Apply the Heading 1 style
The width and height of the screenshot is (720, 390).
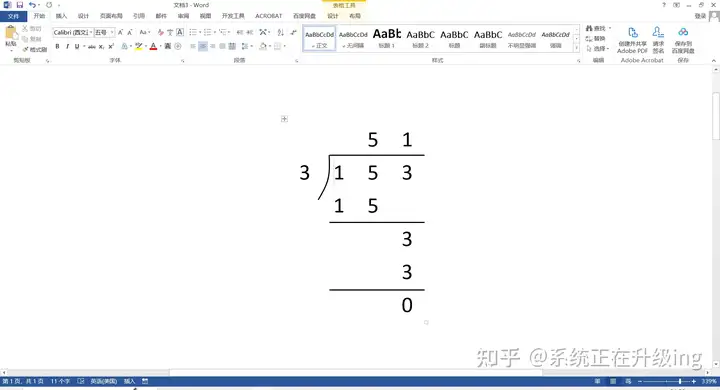387,38
